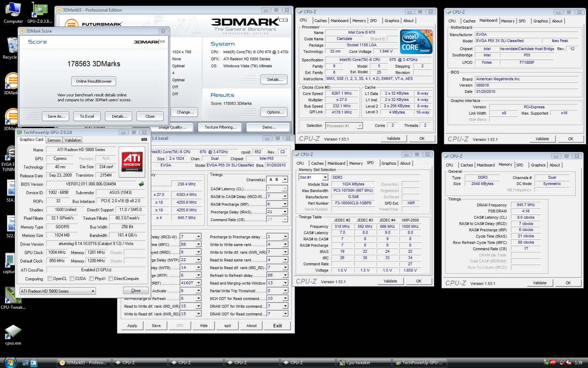
Task: Open Graphics tab in Mainboard CPU-Z window
Action: pos(540,21)
